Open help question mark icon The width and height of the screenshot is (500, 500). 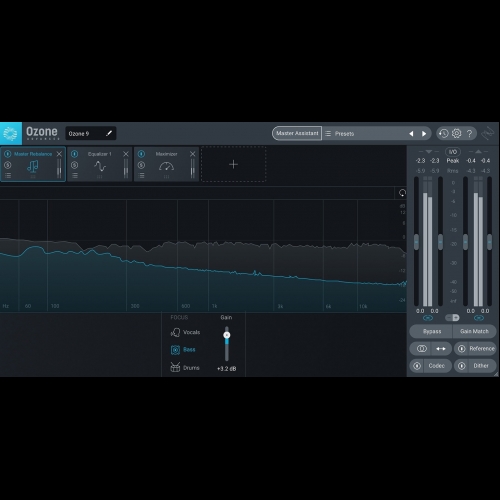[470, 134]
